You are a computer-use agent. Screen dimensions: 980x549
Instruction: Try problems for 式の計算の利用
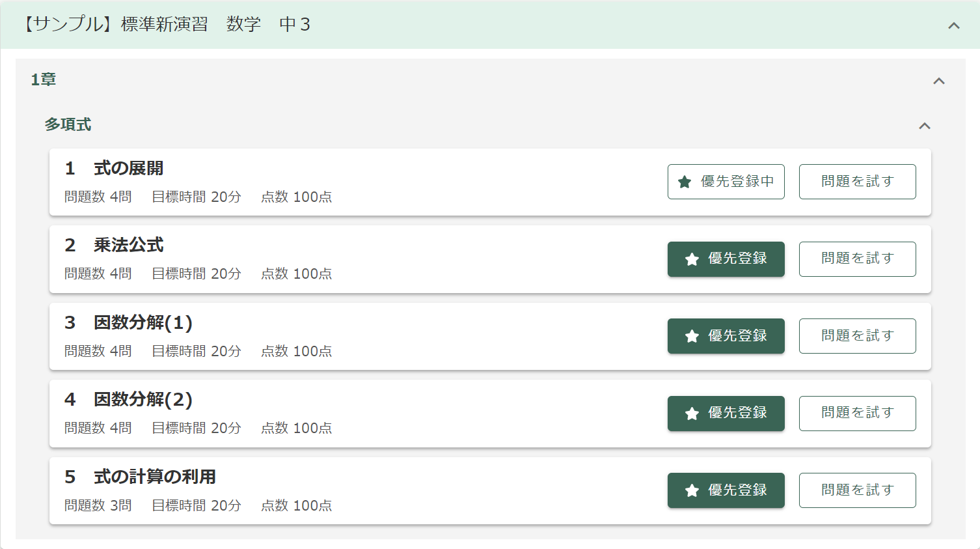[857, 490]
